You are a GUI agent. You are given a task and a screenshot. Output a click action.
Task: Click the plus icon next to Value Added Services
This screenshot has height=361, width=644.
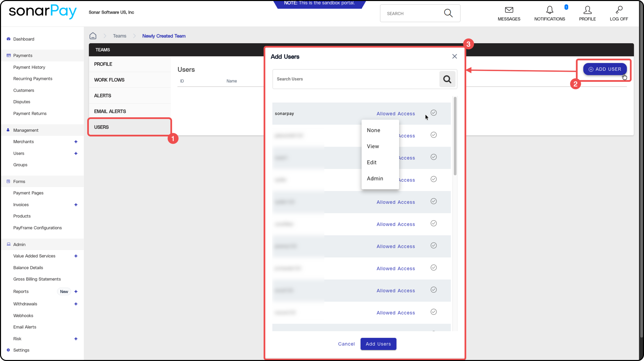[76, 256]
